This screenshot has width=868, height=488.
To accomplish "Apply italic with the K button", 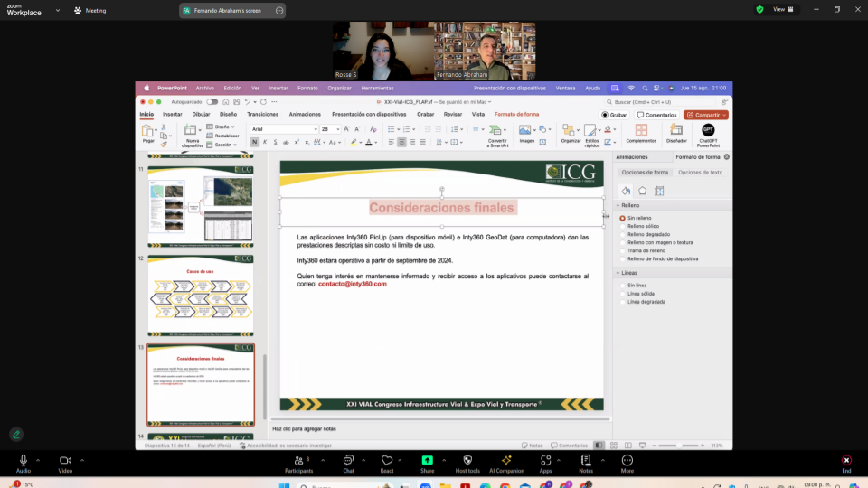I will tap(265, 142).
